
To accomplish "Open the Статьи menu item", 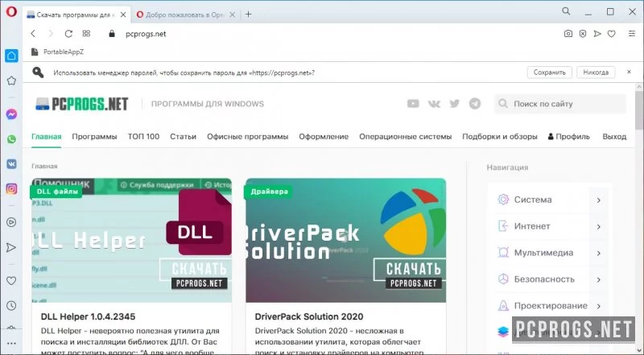I will 184,136.
